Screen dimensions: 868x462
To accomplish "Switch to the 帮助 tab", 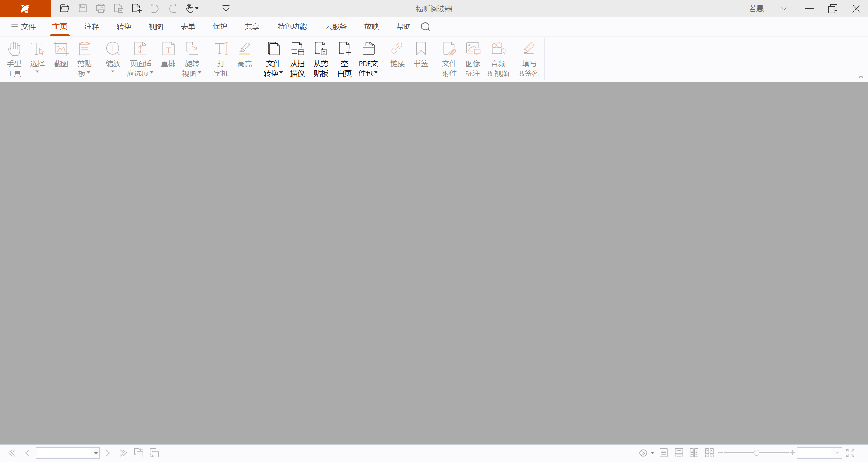I will click(404, 27).
